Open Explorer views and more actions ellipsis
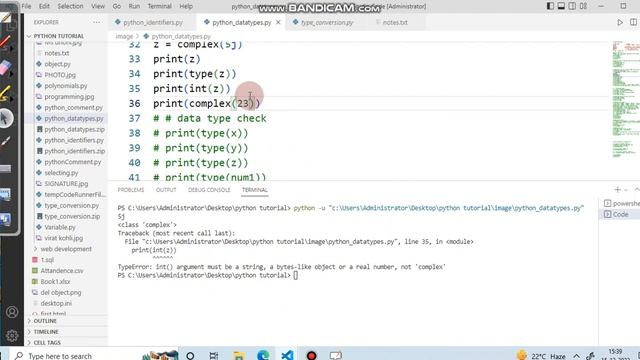Viewport: 640px width, 360px height. [x=96, y=22]
